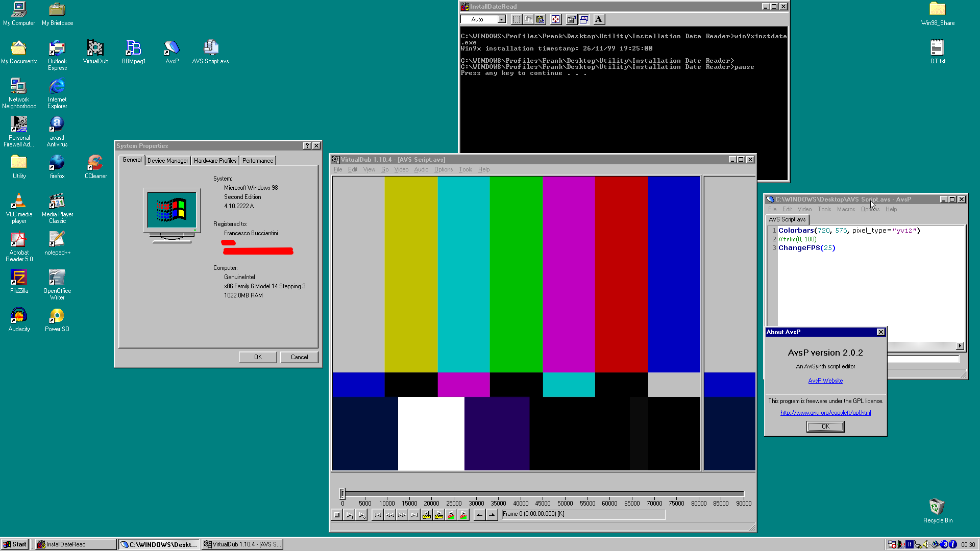Click the full-screen icon in the console window
The height and width of the screenshot is (551, 980).
(555, 19)
